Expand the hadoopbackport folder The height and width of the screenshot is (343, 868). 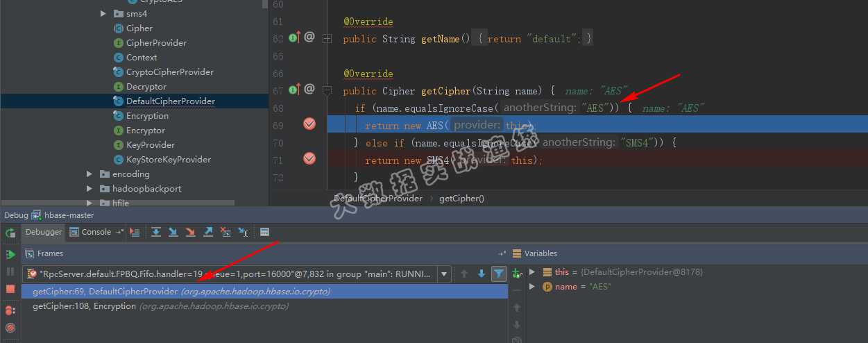coord(90,189)
